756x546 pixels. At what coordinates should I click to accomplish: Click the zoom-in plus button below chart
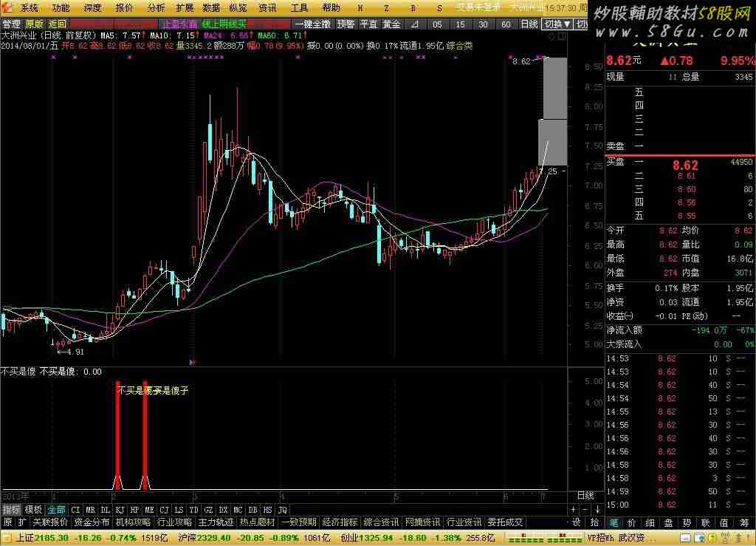[x=574, y=510]
